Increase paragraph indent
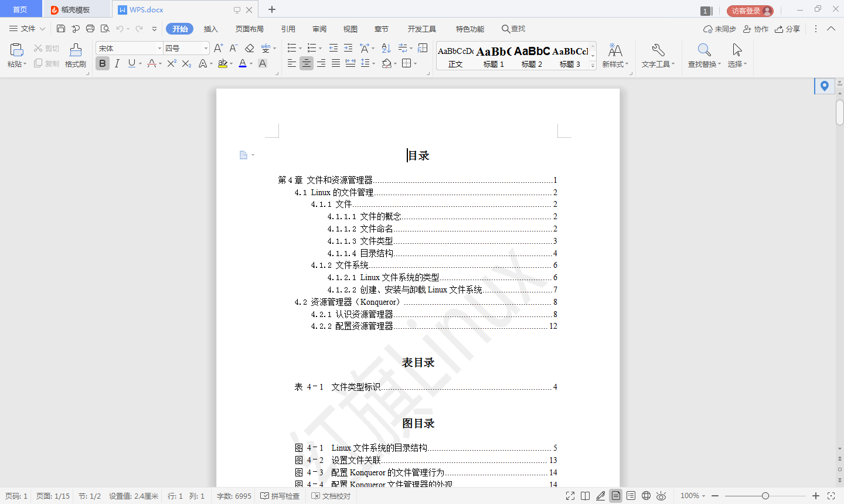Screen dimensions: 844x504 (348, 48)
